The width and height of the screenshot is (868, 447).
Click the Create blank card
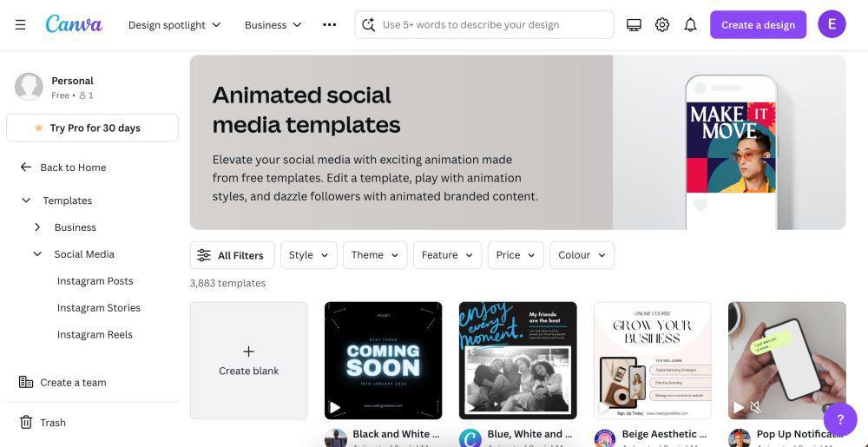coord(248,361)
